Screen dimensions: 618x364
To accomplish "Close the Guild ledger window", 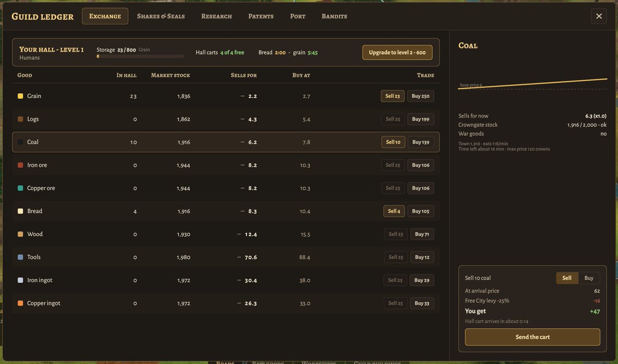I will 599,16.
